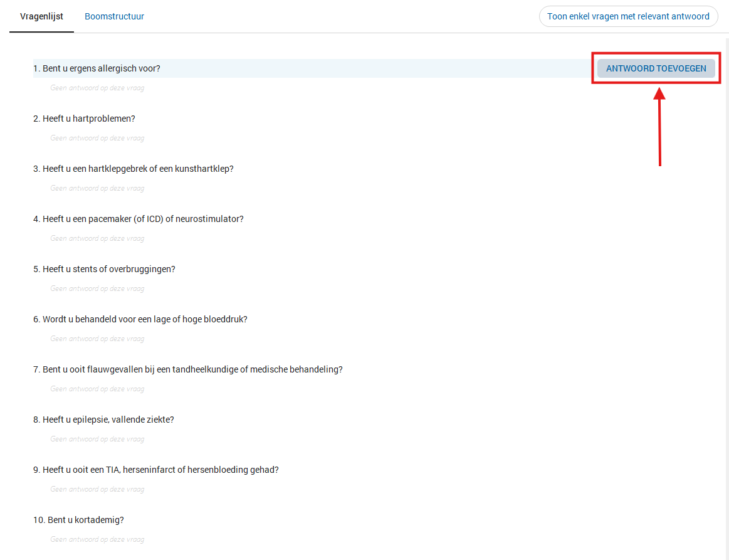The width and height of the screenshot is (729, 560).
Task: Toggle 'Toon enkel vragen met relevant antwoord'
Action: pos(628,16)
